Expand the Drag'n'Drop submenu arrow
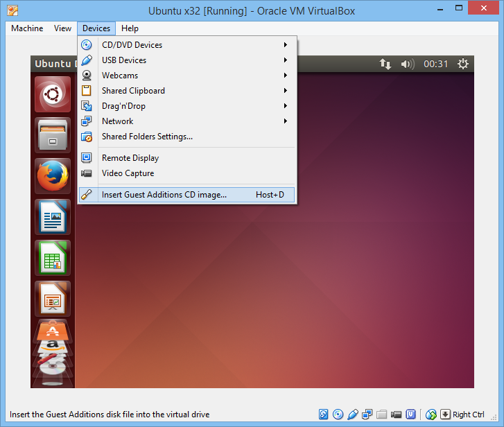This screenshot has height=427, width=504. (x=285, y=105)
